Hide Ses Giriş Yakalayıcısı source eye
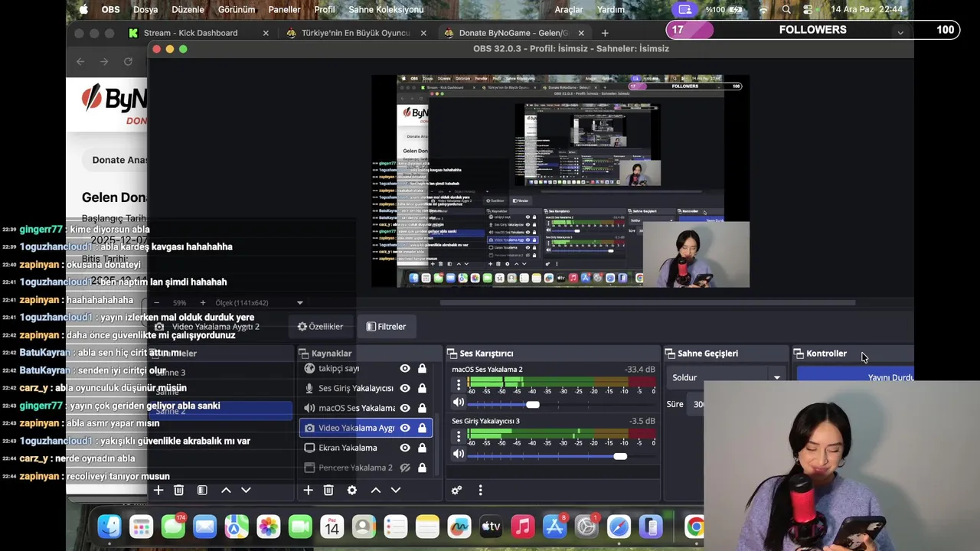Image resolution: width=980 pixels, height=551 pixels. point(405,388)
